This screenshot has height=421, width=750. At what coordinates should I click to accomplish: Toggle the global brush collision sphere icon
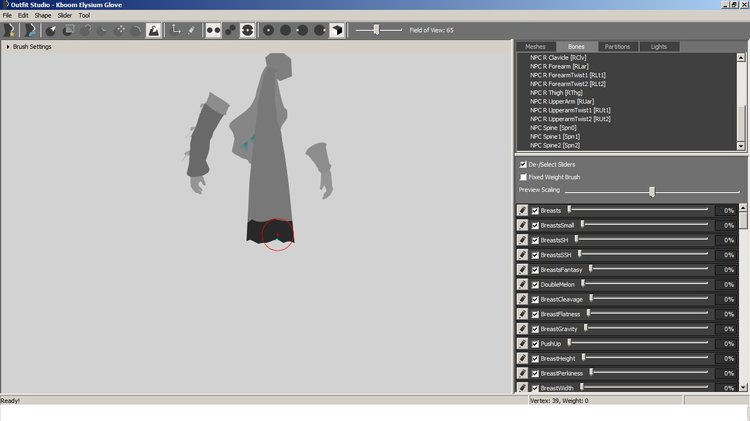click(x=247, y=30)
